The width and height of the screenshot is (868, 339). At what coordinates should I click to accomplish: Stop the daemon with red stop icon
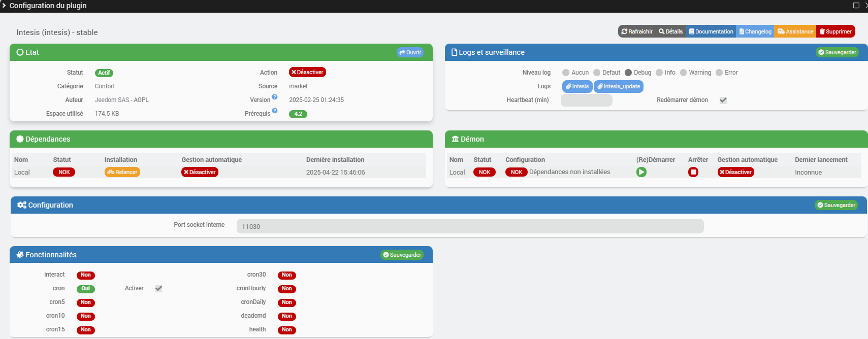pos(693,172)
